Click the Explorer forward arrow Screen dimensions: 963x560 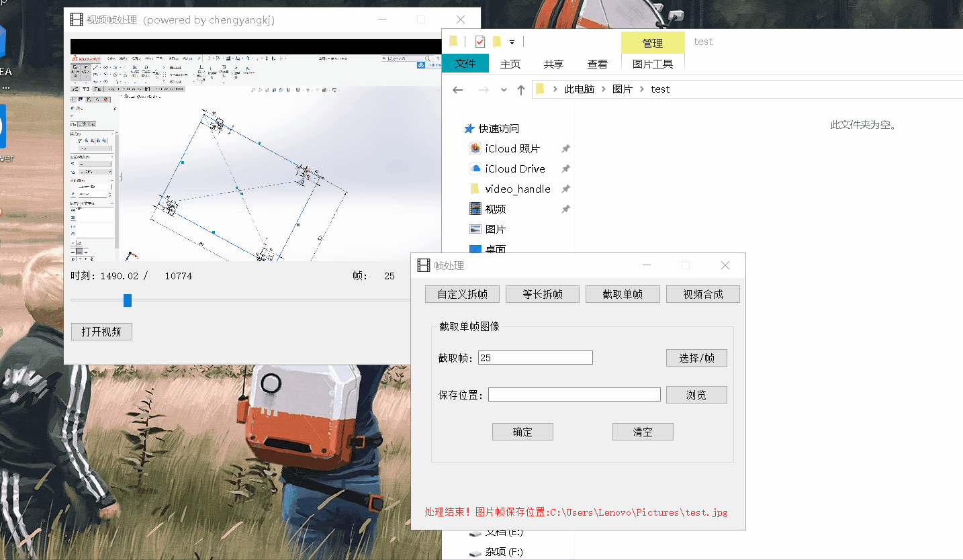click(484, 89)
